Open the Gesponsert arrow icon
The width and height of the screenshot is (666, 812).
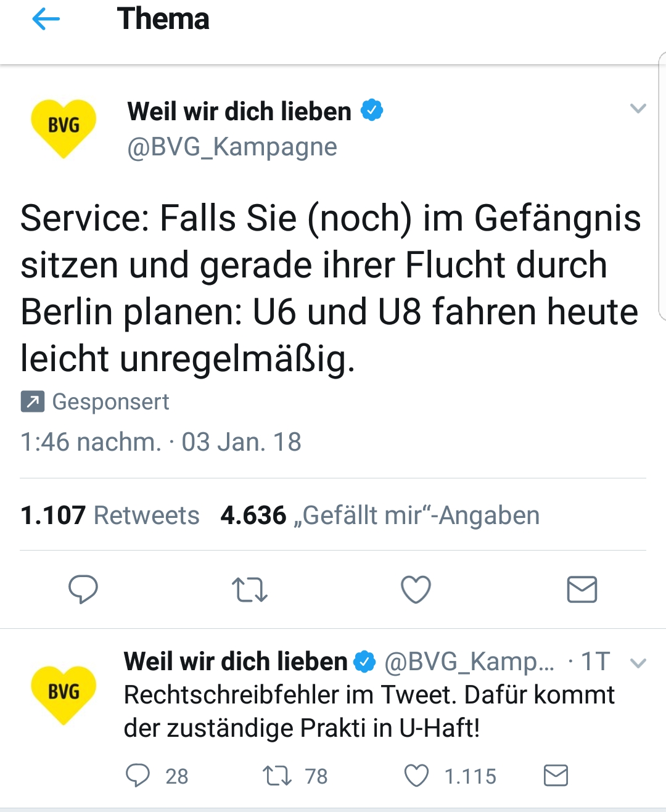pyautogui.click(x=32, y=401)
